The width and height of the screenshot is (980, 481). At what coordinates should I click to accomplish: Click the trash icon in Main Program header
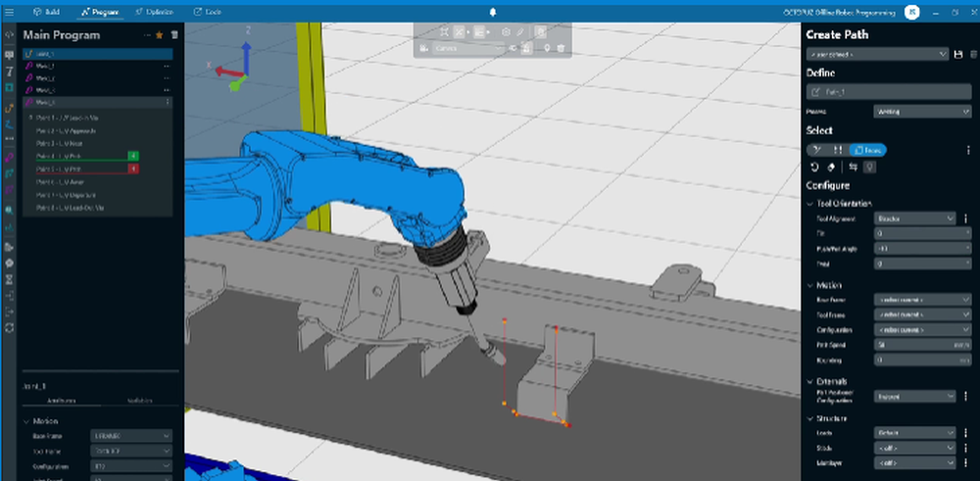point(174,35)
